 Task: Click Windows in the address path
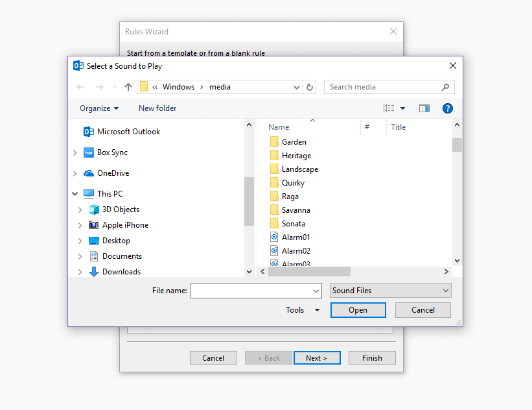178,87
